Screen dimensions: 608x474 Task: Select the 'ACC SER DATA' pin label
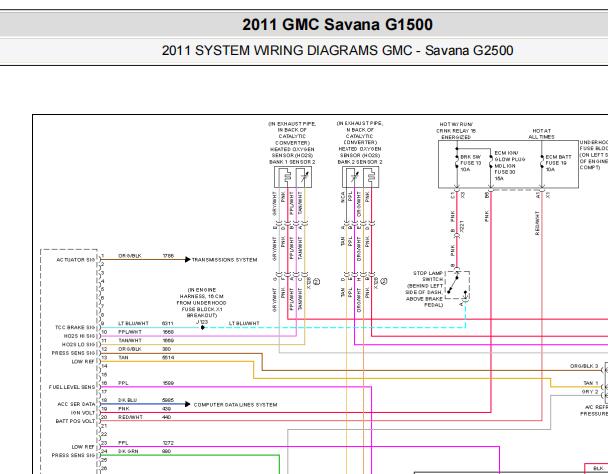pyautogui.click(x=76, y=404)
